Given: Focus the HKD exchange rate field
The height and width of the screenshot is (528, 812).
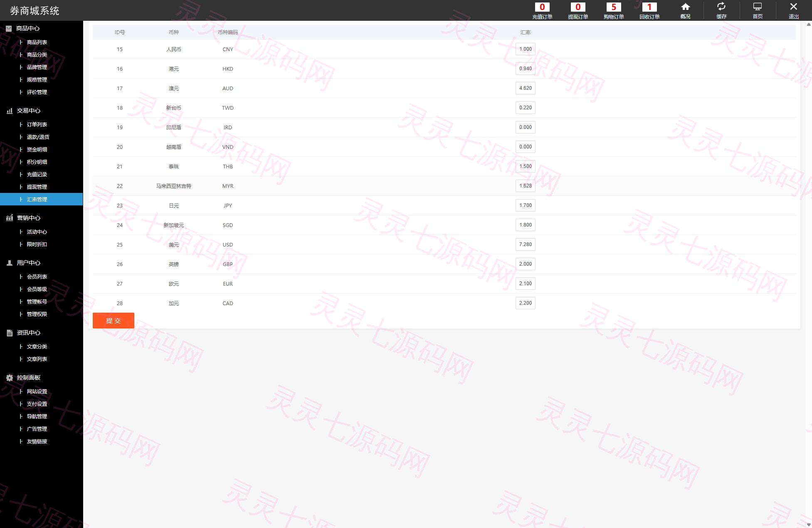Looking at the screenshot, I should coord(526,69).
